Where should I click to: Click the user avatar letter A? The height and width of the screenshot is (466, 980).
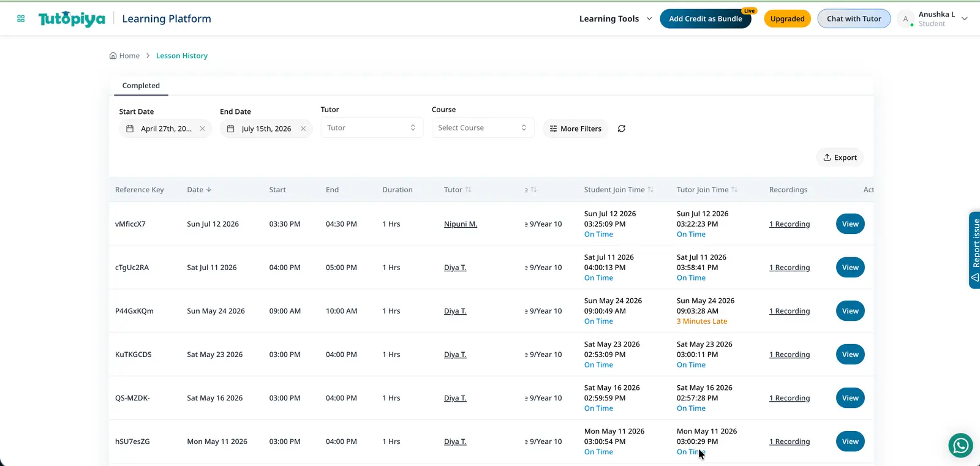905,19
